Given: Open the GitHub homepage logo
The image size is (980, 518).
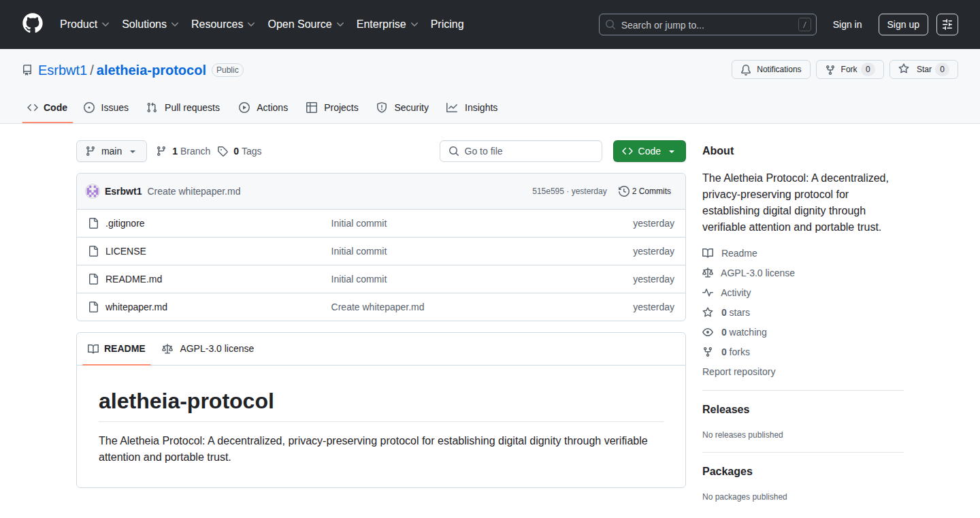Looking at the screenshot, I should tap(33, 24).
